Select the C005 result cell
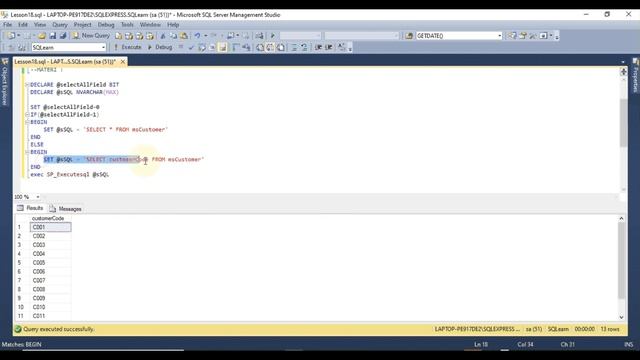Image resolution: width=640 pixels, height=360 pixels. pos(51,262)
